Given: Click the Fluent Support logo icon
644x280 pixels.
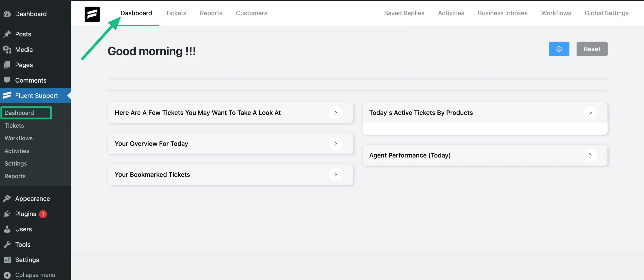Looking at the screenshot, I should point(92,14).
